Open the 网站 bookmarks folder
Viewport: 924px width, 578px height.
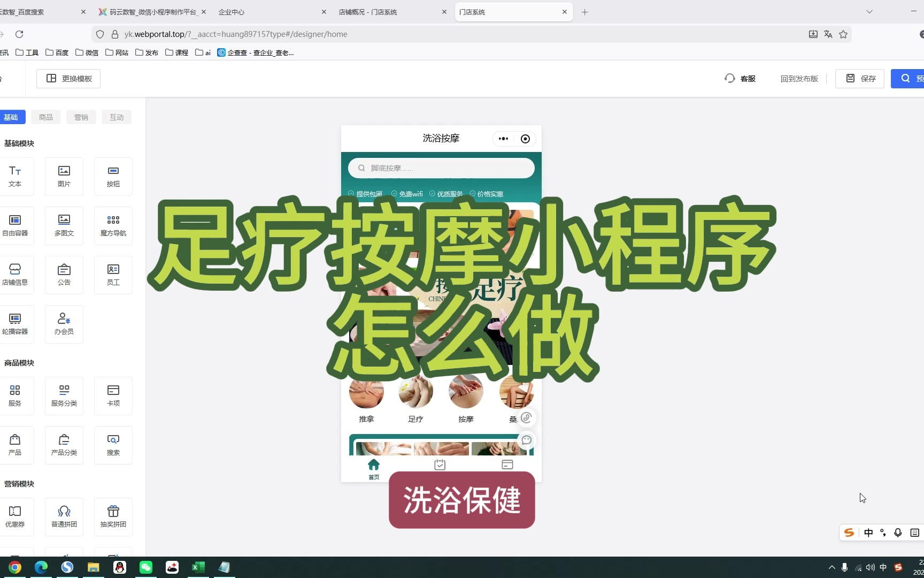117,52
